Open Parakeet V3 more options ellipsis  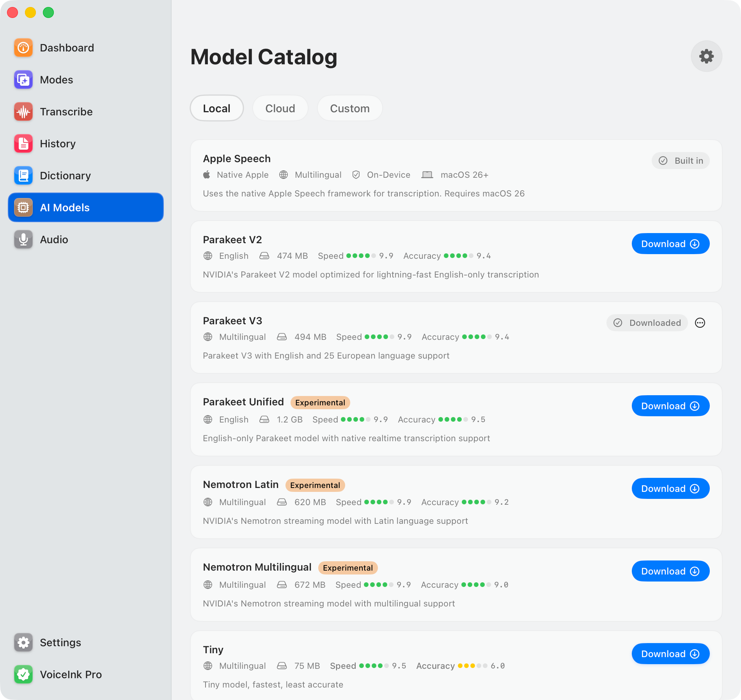click(x=700, y=323)
